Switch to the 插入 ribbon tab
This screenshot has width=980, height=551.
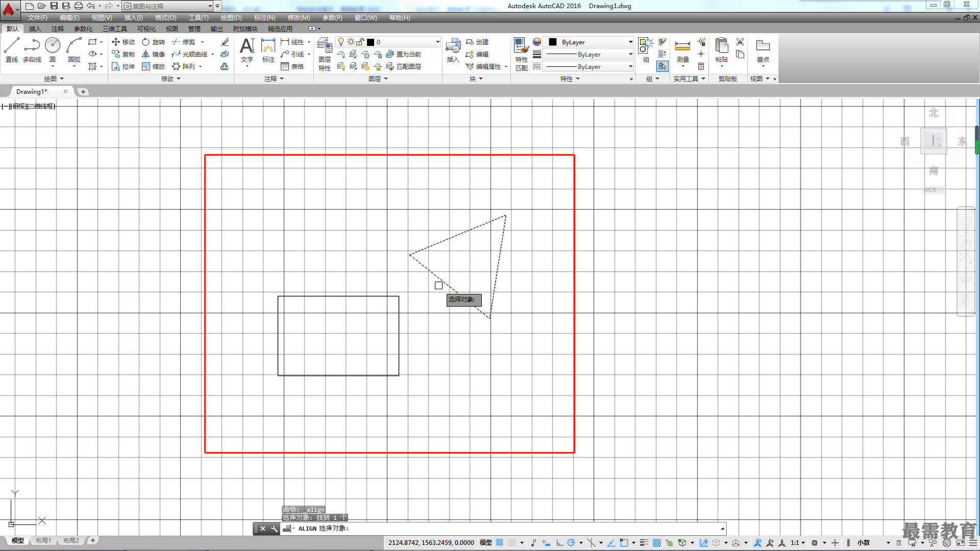pos(35,29)
